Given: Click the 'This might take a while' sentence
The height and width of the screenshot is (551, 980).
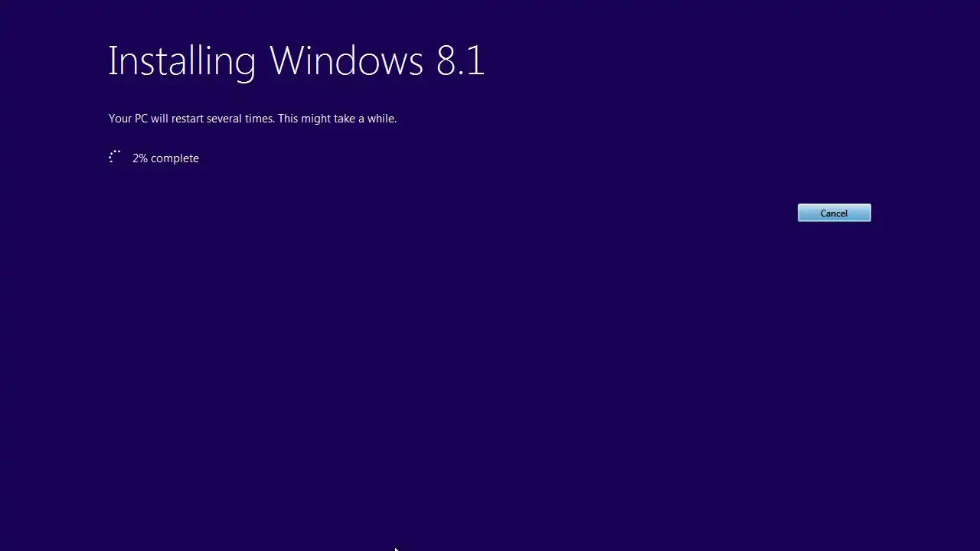Looking at the screenshot, I should [337, 119].
